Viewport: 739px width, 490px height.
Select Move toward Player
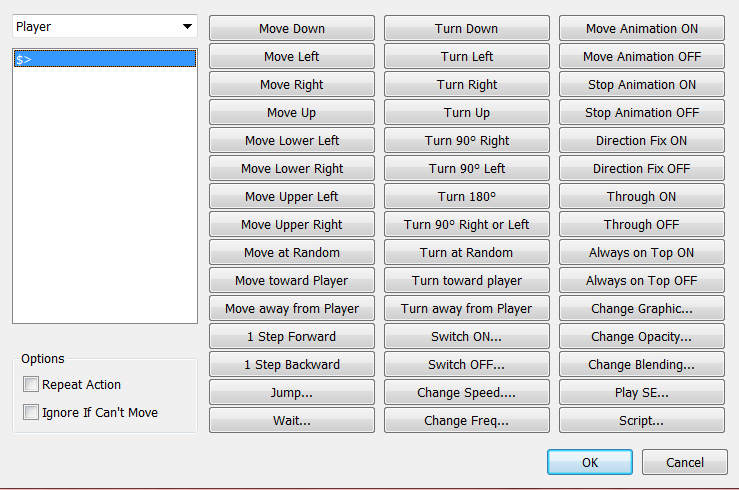coord(292,280)
